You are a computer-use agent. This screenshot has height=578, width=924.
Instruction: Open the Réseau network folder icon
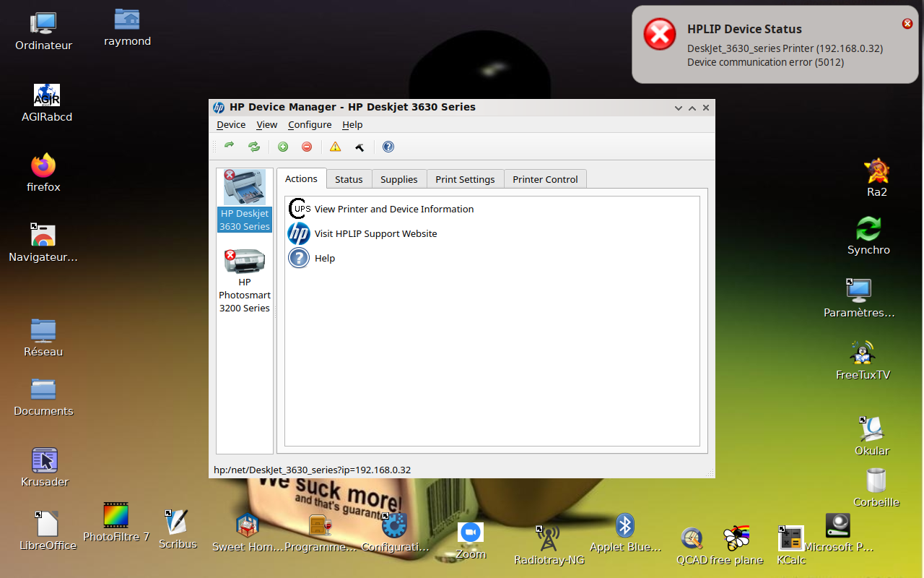coord(43,338)
